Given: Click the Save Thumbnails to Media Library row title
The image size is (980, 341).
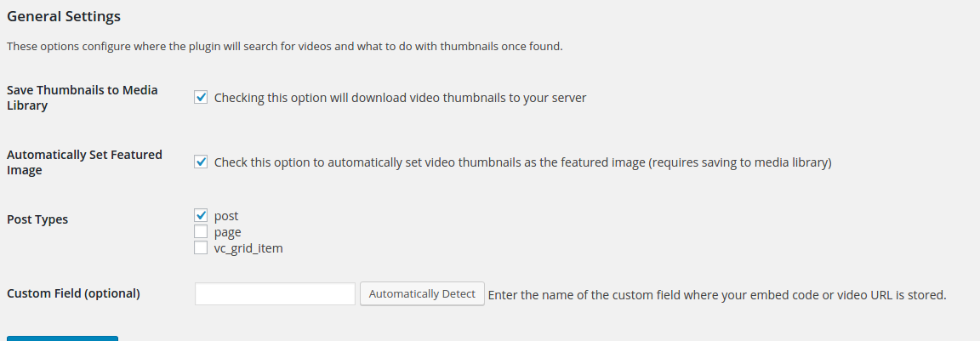Looking at the screenshot, I should click(83, 98).
